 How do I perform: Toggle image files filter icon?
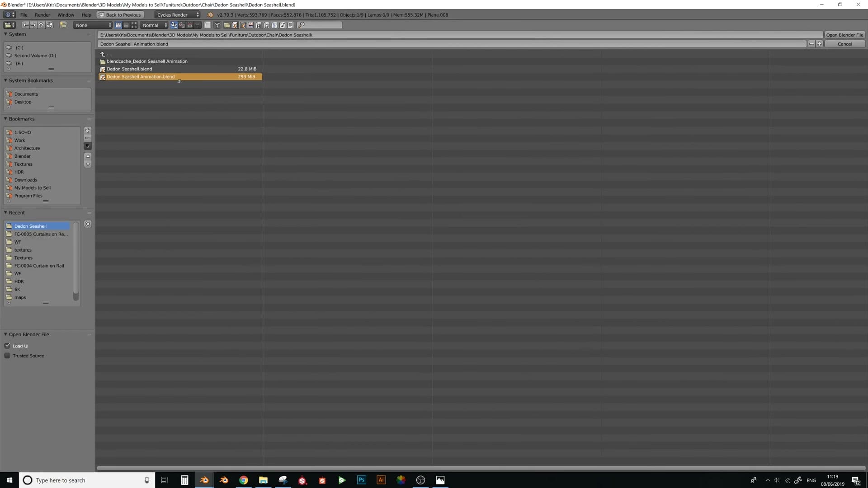(x=250, y=25)
